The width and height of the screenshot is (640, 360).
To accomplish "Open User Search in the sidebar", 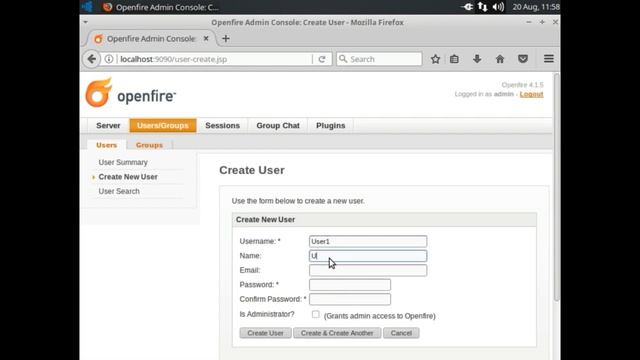I will (x=119, y=191).
